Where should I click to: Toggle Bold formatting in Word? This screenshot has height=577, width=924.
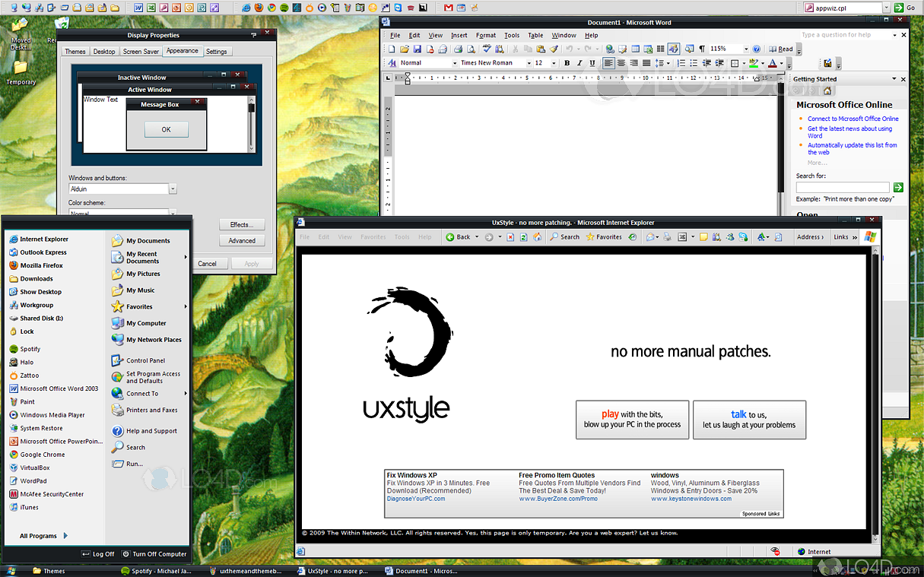point(567,63)
